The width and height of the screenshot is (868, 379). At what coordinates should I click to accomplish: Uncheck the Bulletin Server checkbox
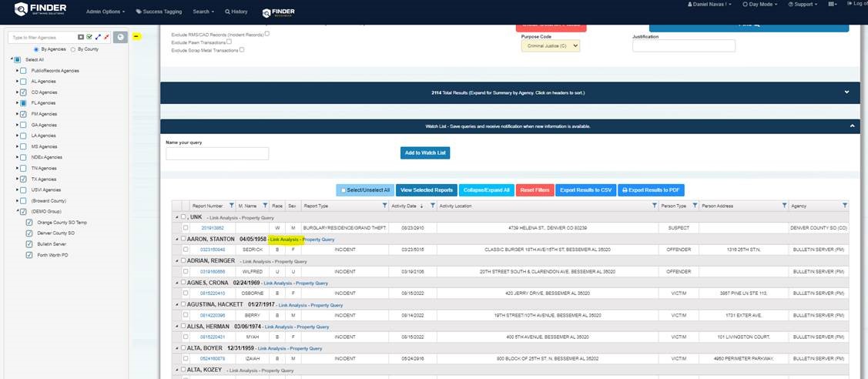point(29,244)
